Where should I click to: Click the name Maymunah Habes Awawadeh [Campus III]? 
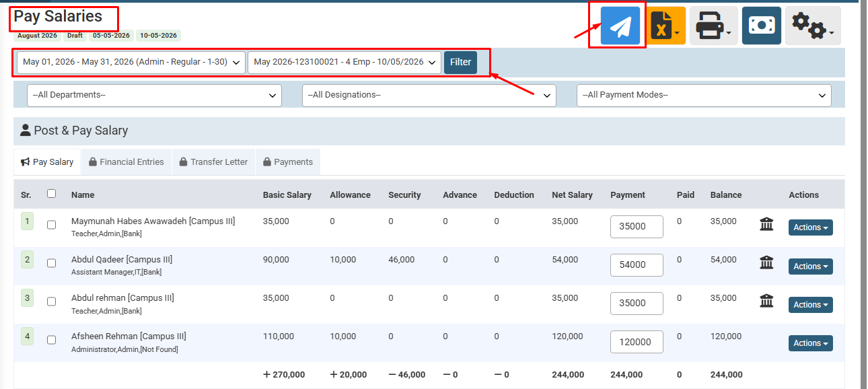coord(153,221)
